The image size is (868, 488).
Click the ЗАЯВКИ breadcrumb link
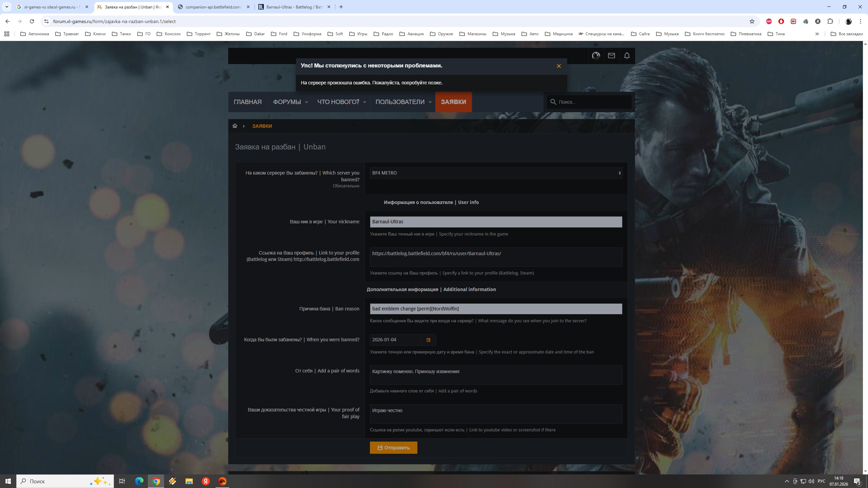pos(262,126)
